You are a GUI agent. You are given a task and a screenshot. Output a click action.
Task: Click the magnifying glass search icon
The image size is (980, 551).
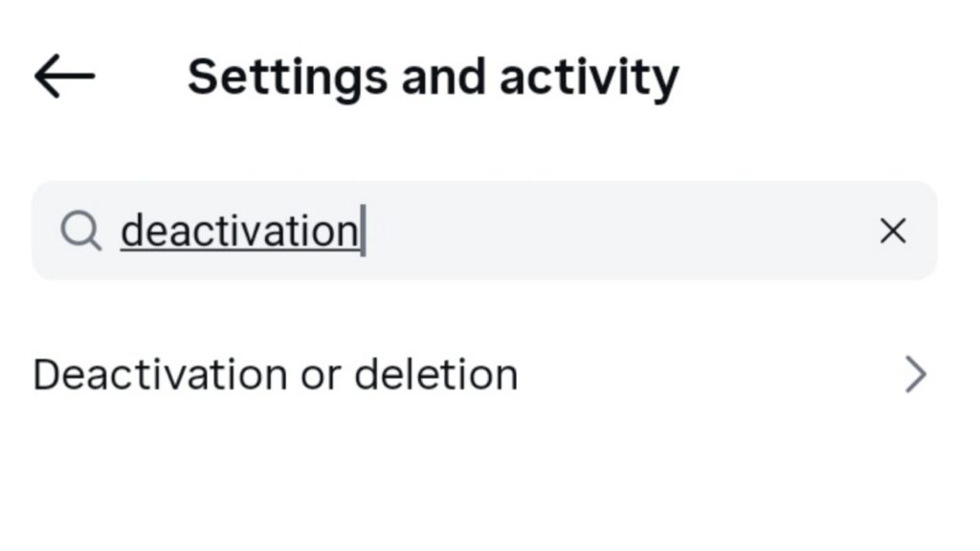pyautogui.click(x=81, y=231)
